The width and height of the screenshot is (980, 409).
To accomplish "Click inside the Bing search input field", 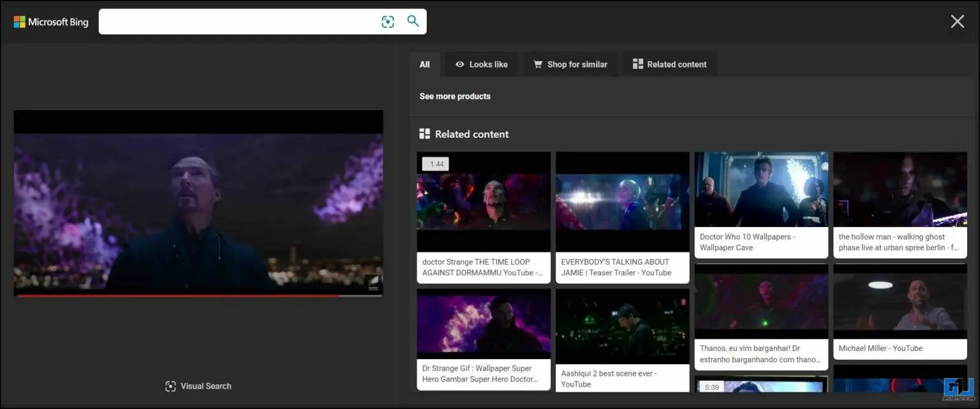I will [242, 21].
